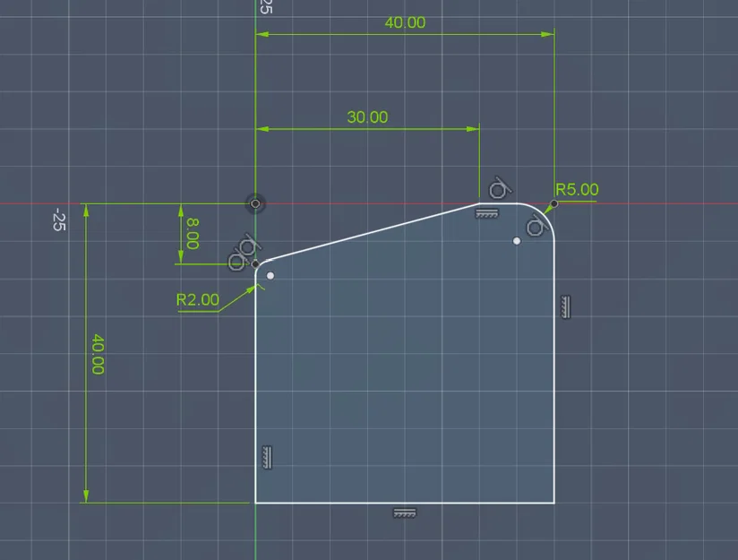The width and height of the screenshot is (738, 560).
Task: Select tangent constraint icon above top edge
Action: point(500,188)
